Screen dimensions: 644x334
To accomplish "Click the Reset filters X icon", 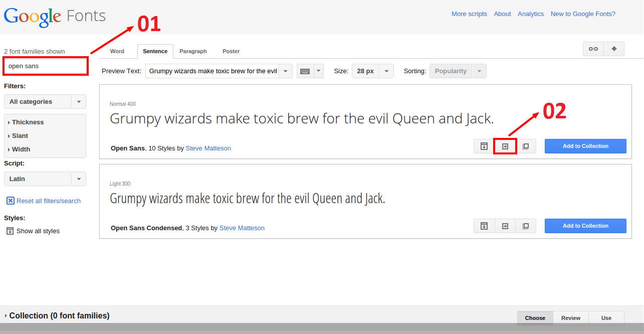I will [x=10, y=201].
